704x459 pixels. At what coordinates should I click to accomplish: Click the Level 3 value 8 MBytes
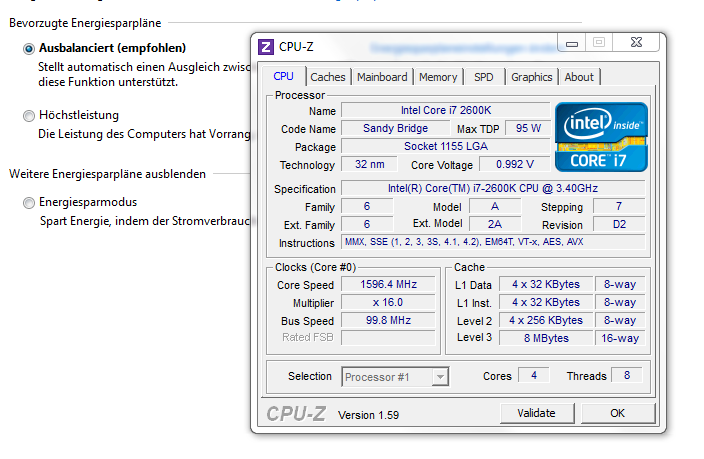(546, 338)
